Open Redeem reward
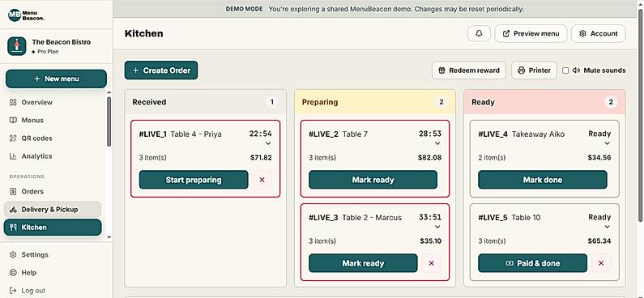 tap(469, 70)
